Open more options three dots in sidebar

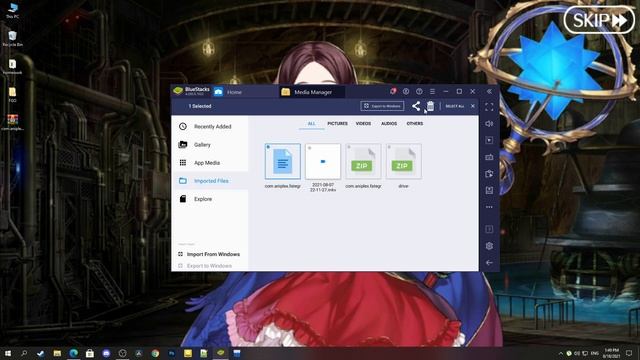pyautogui.click(x=489, y=207)
